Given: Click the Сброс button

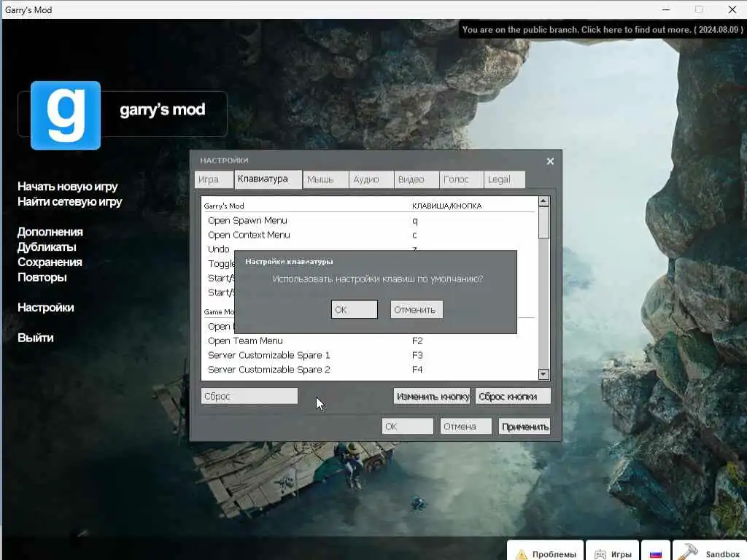Looking at the screenshot, I should pos(249,396).
